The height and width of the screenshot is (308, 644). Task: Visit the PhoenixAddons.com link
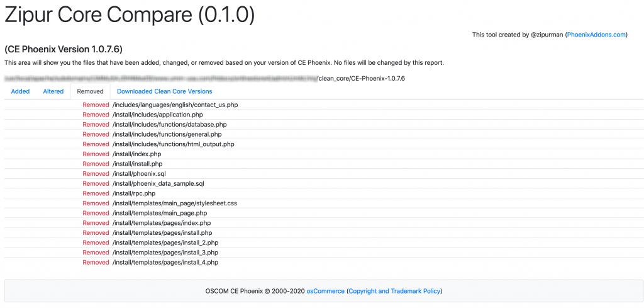(x=596, y=35)
